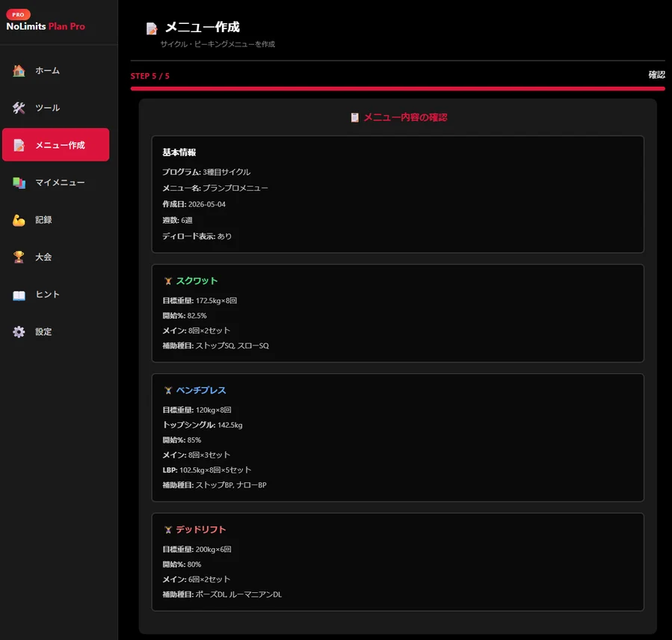The image size is (672, 640).
Task: Click the 基本情報 card heading
Action: pos(179,153)
